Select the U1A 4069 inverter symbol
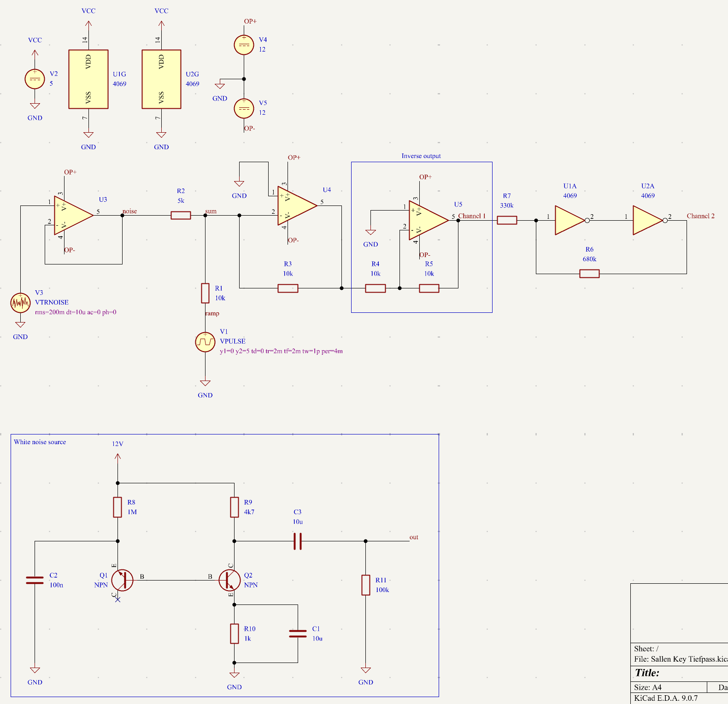728x704 pixels. [569, 221]
